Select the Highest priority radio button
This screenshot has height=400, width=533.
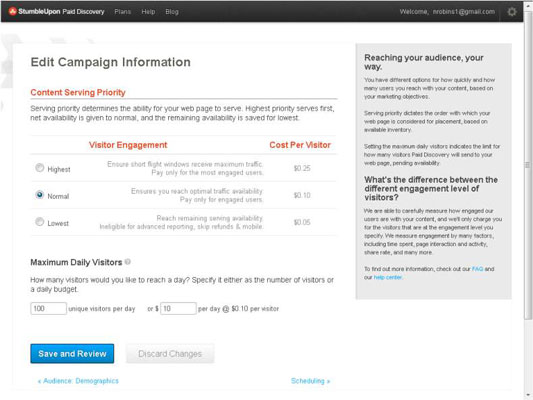click(x=40, y=168)
